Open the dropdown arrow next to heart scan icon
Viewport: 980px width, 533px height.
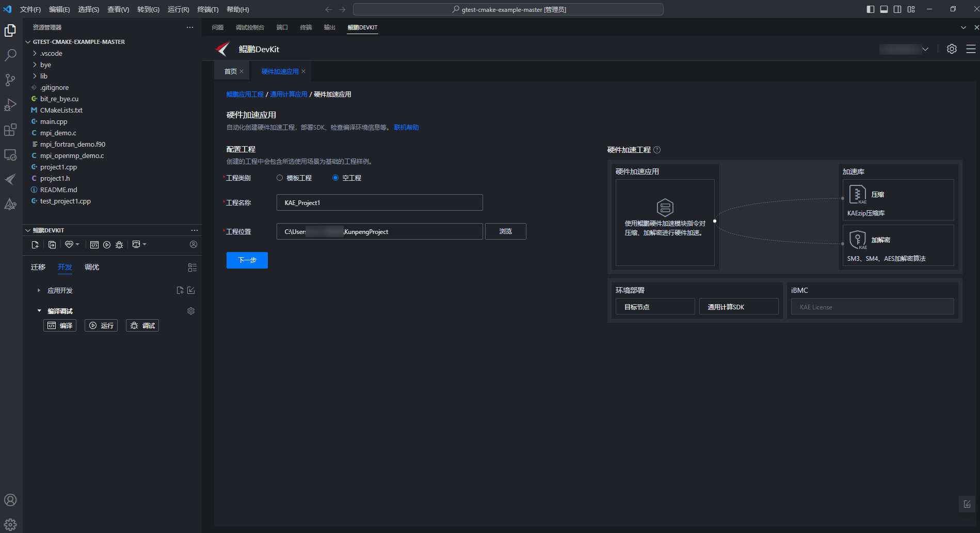[x=77, y=244]
